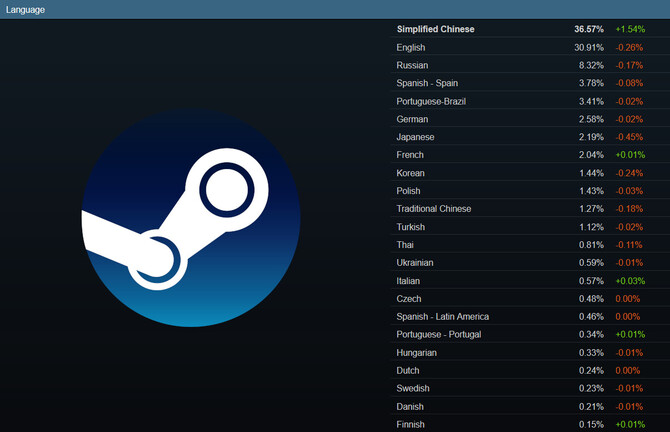Click the -0.18% change value
670x432 pixels.
point(629,209)
